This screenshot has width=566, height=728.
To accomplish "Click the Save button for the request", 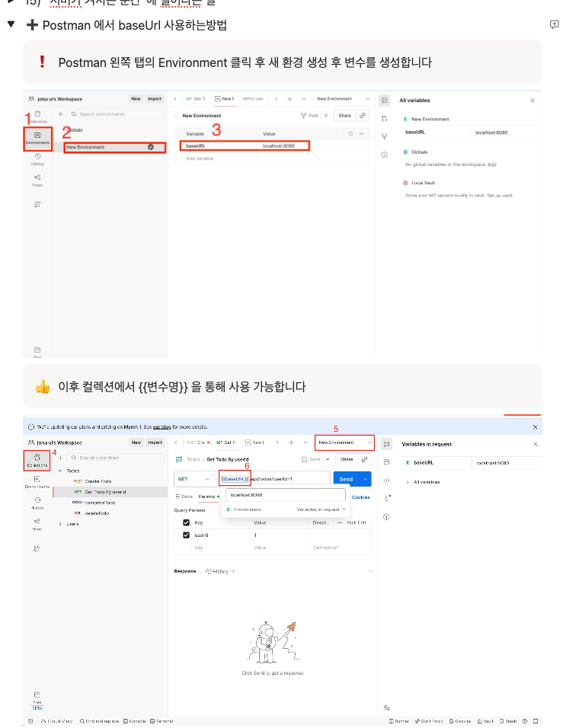I will point(311,459).
